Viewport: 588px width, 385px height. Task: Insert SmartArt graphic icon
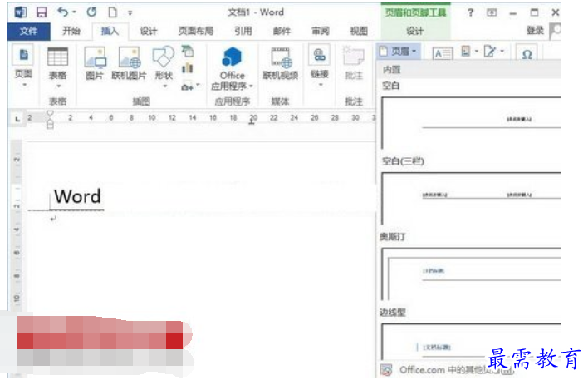coord(188,51)
